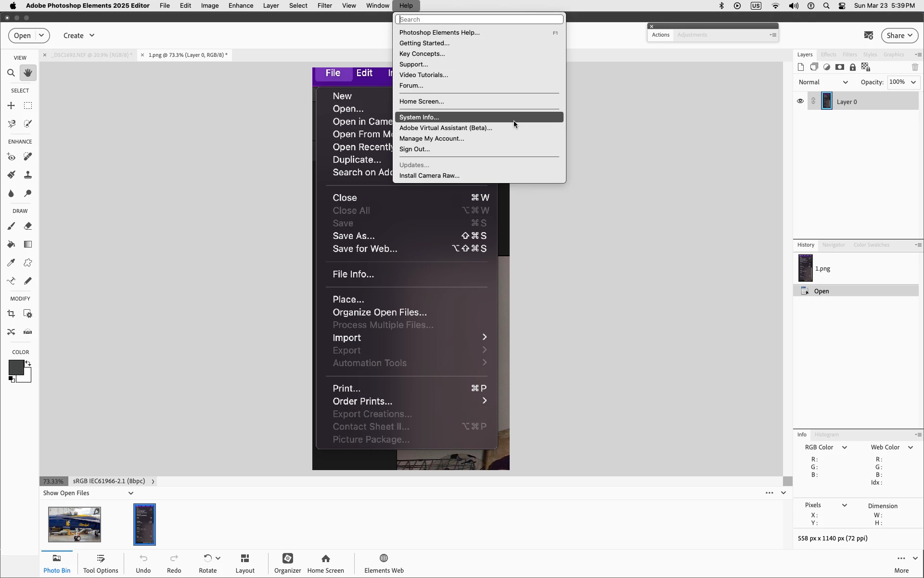Screen dimensions: 924x578
Task: Expand the Opacity 100% dropdown
Action: pos(913,82)
